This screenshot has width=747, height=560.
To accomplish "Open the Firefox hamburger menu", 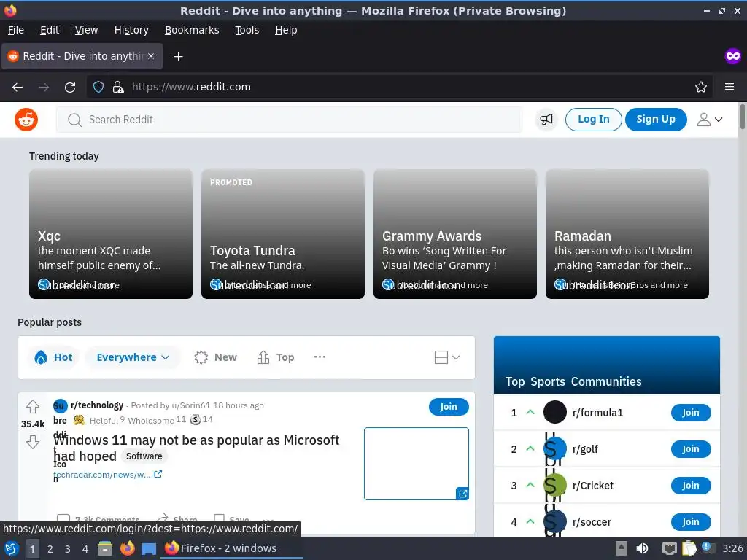I will pos(729,87).
